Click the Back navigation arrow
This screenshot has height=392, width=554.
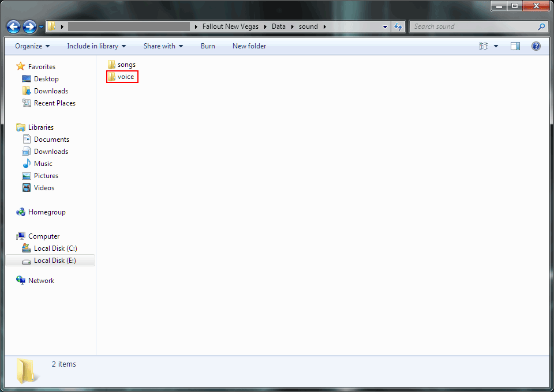point(13,27)
